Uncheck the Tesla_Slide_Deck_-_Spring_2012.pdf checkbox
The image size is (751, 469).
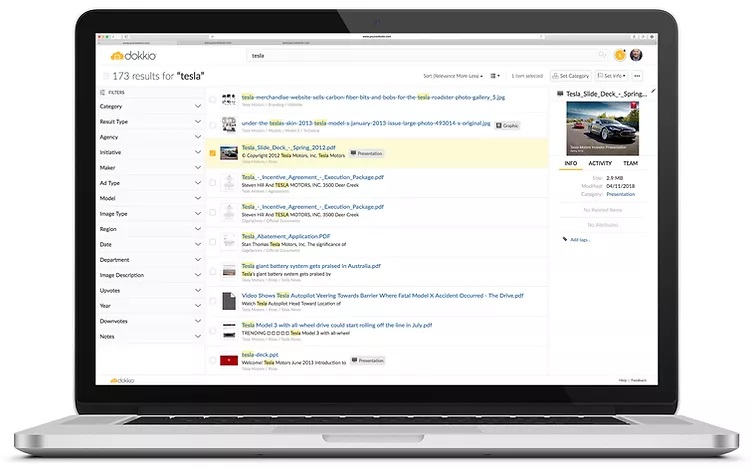tap(213, 153)
